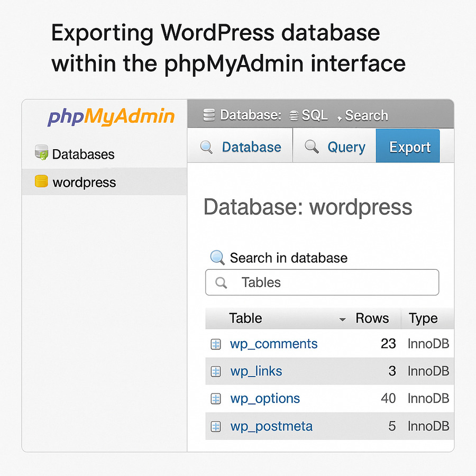Open the wp_links table link
Screen dimensions: 476x476
[x=256, y=371]
